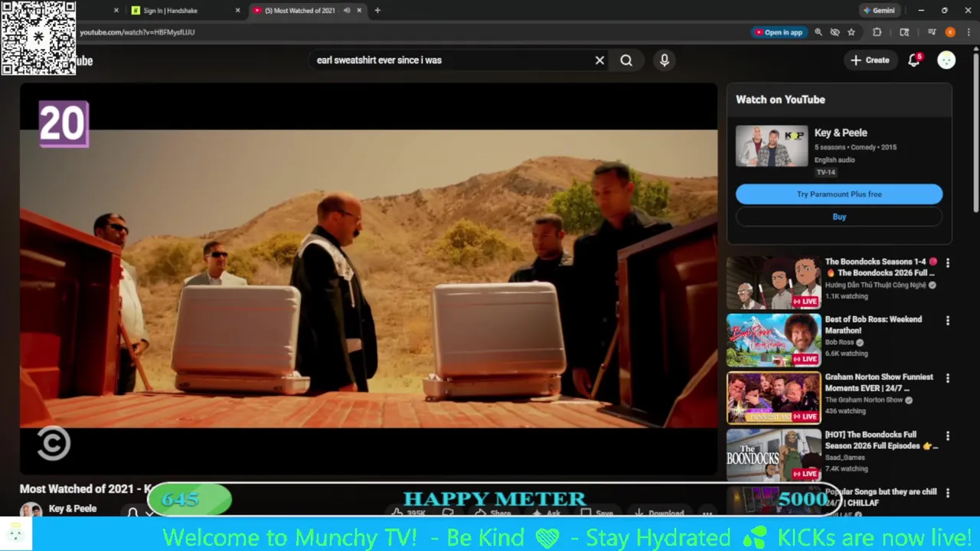This screenshot has height=551, width=980.
Task: Bookmark this page with star icon
Action: [851, 32]
